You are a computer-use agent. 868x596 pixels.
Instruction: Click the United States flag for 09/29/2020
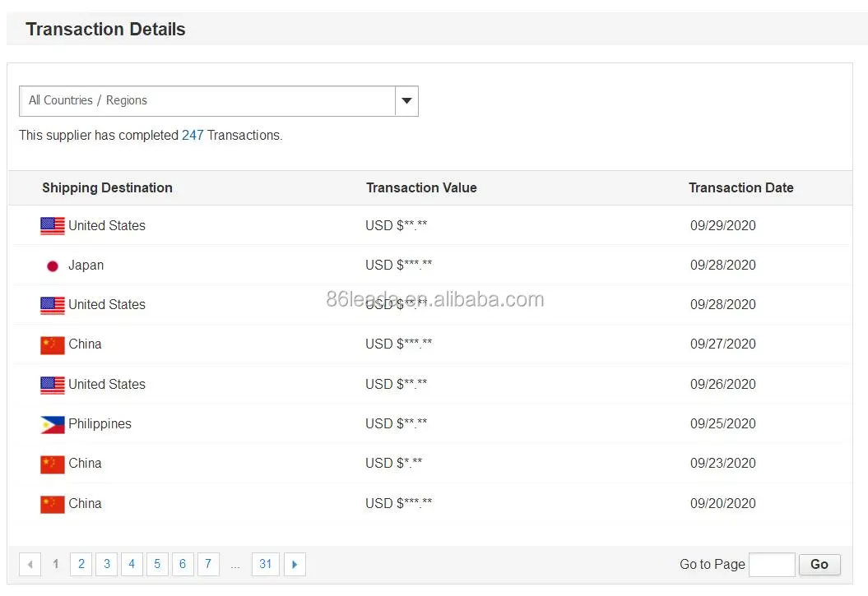pos(53,226)
